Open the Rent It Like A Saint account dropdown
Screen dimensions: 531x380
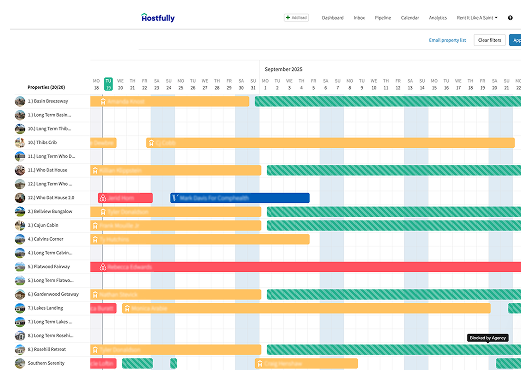click(x=477, y=18)
